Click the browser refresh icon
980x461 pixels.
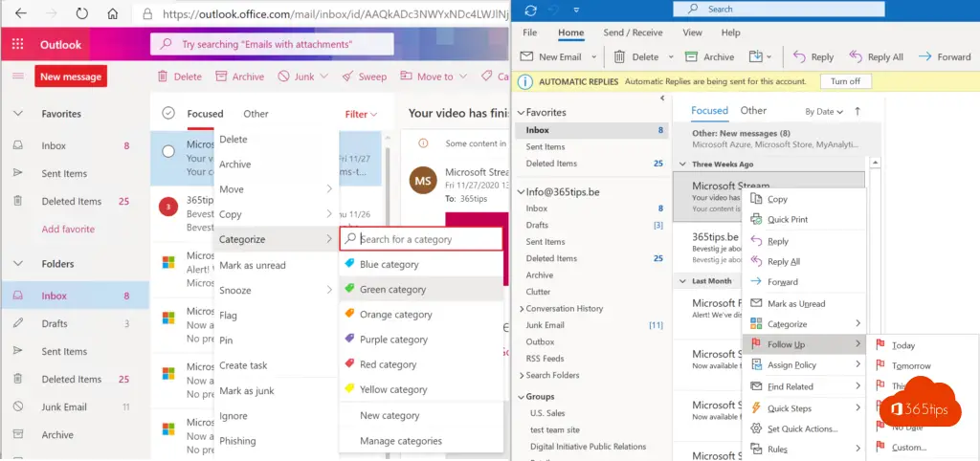pyautogui.click(x=81, y=14)
